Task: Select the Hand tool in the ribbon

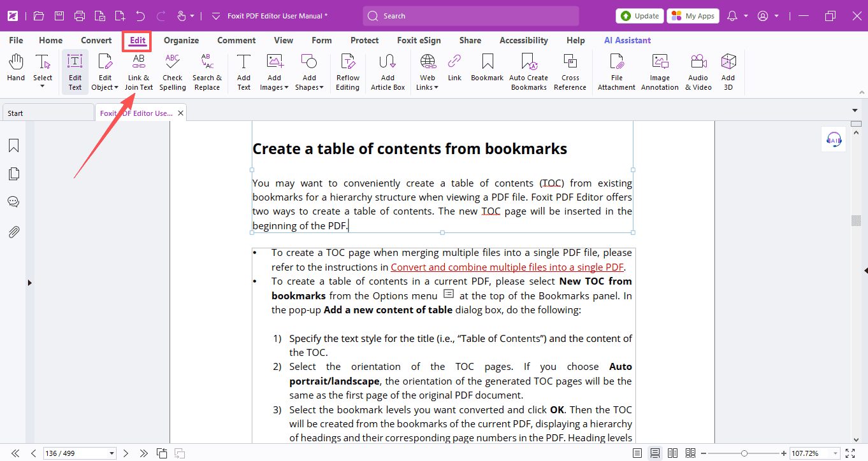Action: pyautogui.click(x=16, y=68)
